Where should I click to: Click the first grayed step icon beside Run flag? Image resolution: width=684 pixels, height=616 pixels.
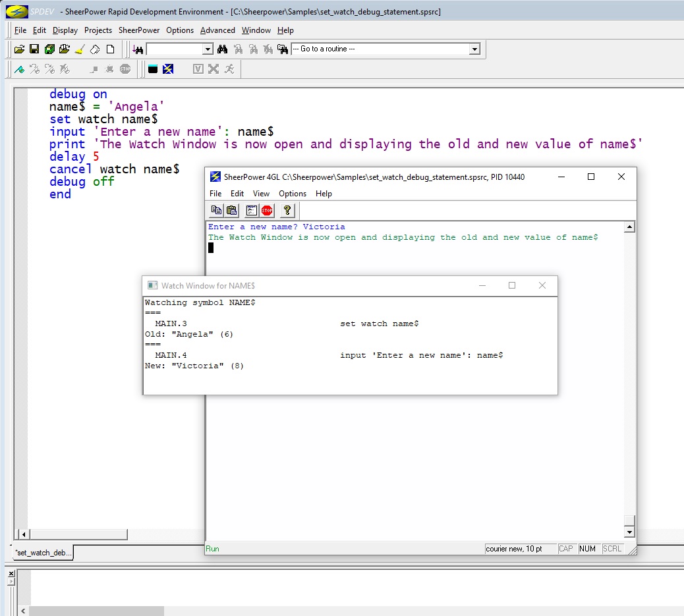34,69
